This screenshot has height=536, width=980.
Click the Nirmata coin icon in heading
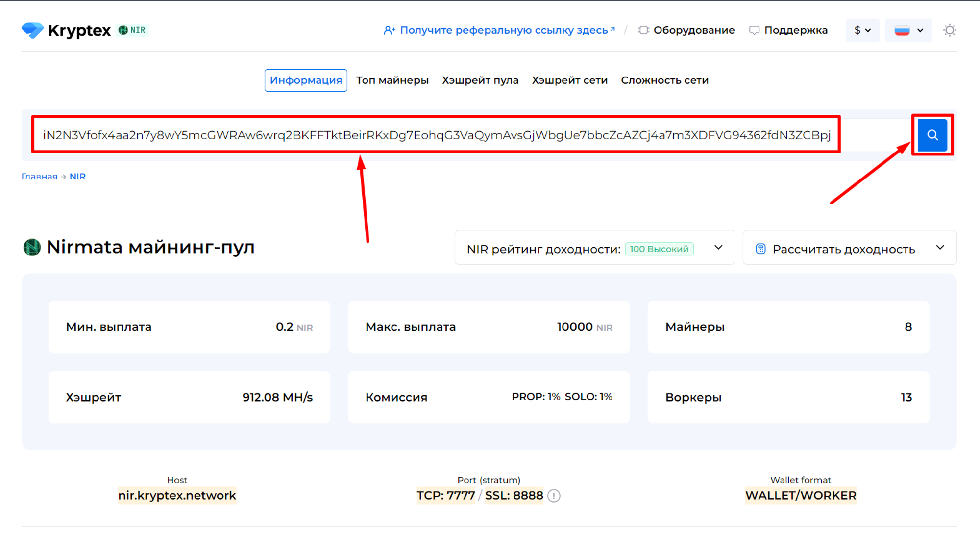click(x=32, y=247)
